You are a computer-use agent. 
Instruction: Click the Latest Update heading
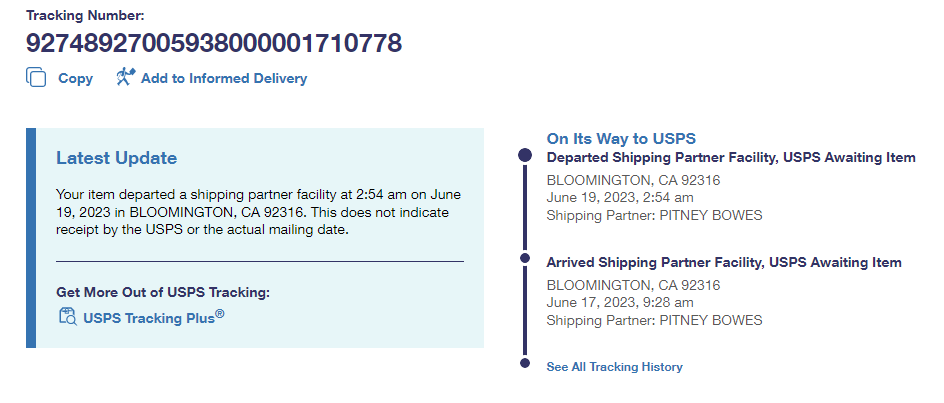pyautogui.click(x=116, y=158)
